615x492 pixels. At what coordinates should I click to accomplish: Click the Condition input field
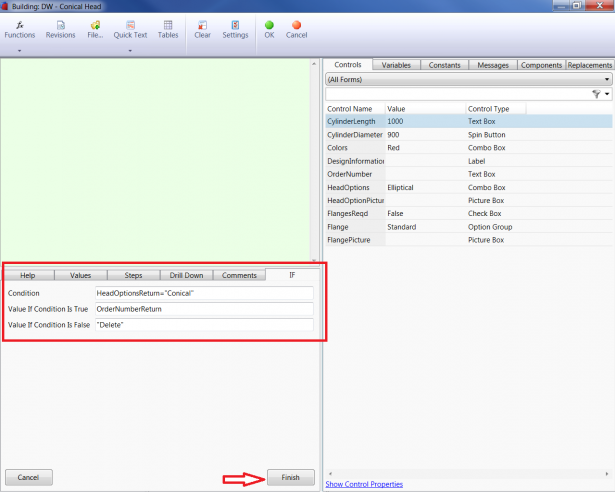point(203,293)
